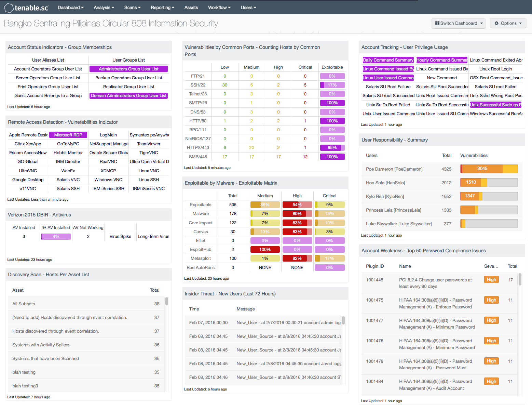
Task: Open the Microsoft RDP indicator
Action: pyautogui.click(x=68, y=135)
